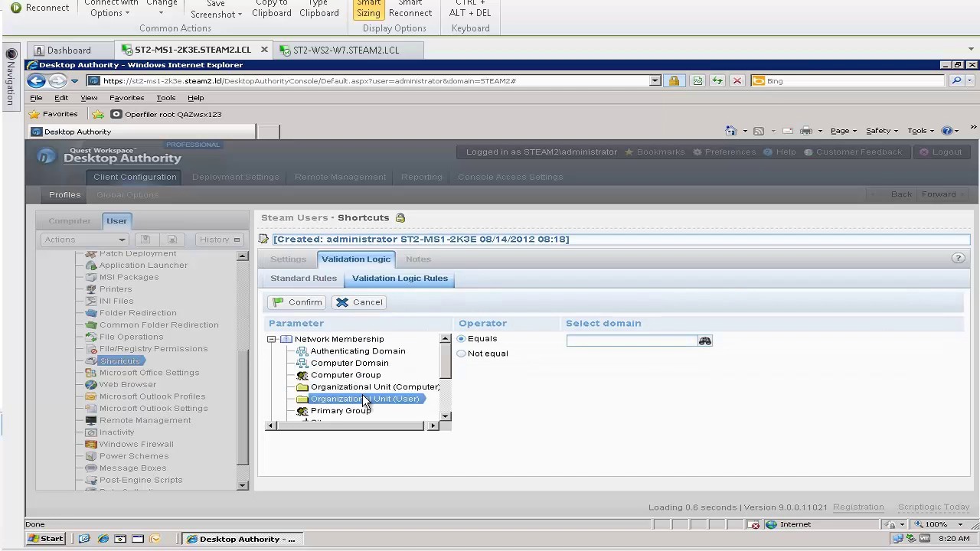
Task: Open the IE command bar Tools dropdown
Action: [x=920, y=131]
